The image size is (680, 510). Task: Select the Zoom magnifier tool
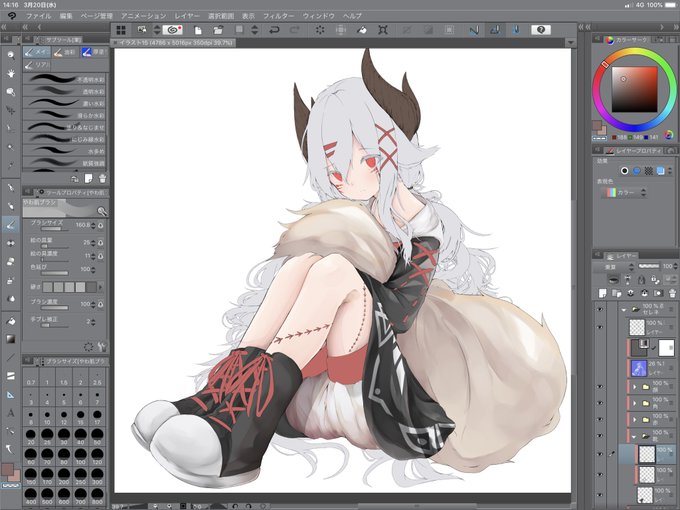[11, 55]
